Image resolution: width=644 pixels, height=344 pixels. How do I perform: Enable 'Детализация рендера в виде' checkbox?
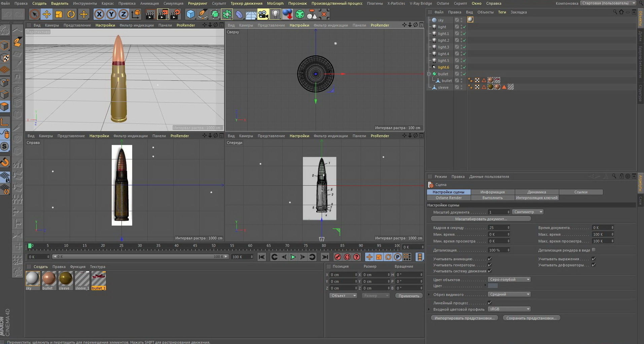(594, 250)
